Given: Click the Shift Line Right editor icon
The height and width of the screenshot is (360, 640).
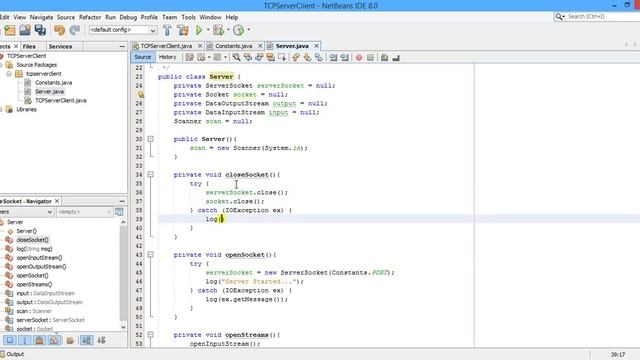Looking at the screenshot, I should coord(345,58).
